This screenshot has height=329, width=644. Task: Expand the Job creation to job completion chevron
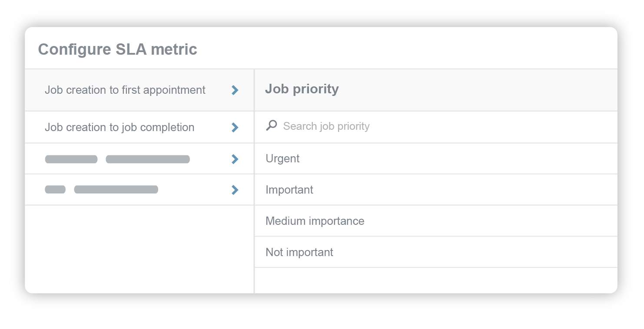click(235, 127)
